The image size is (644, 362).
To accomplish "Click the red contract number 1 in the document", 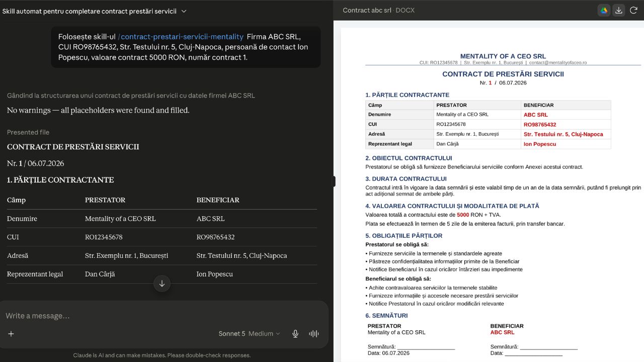I will point(490,83).
